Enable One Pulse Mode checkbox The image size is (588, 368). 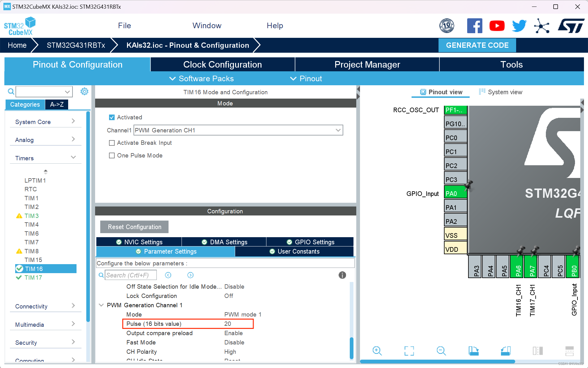112,155
